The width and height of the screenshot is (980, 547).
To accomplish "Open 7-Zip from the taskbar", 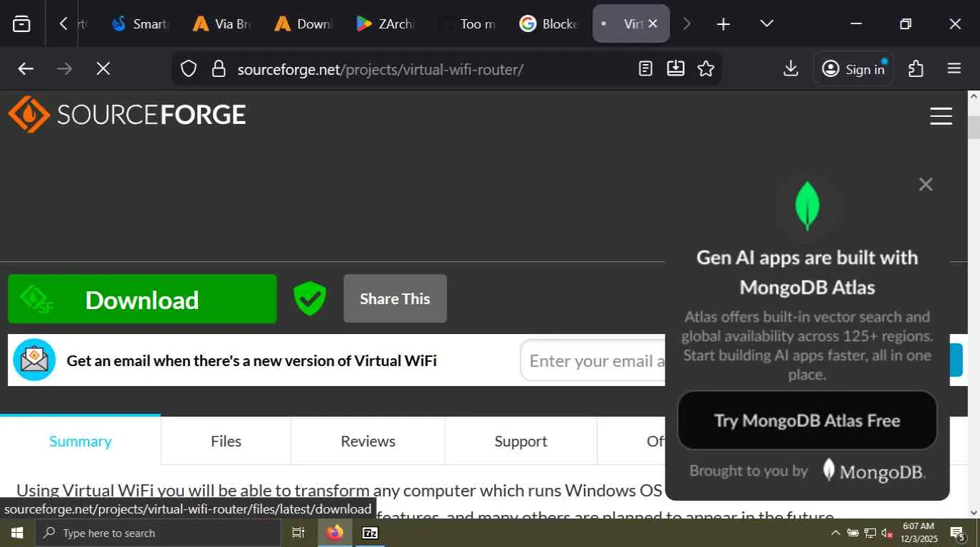I will coord(370,533).
